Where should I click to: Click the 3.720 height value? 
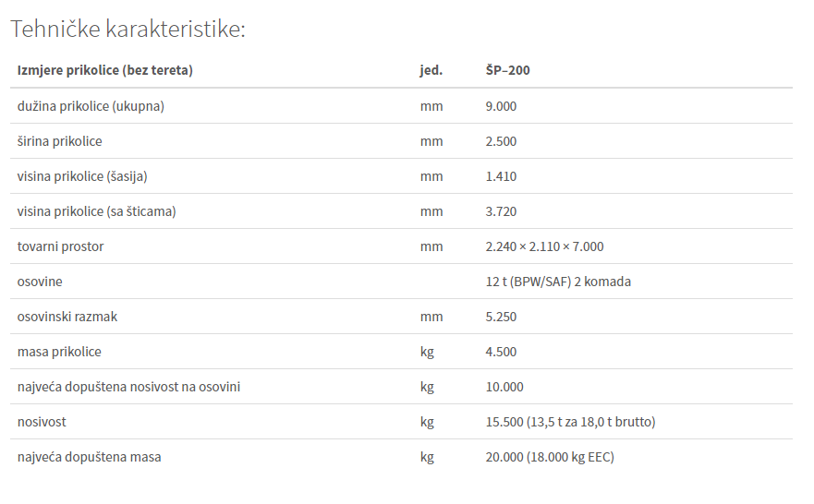pyautogui.click(x=501, y=211)
